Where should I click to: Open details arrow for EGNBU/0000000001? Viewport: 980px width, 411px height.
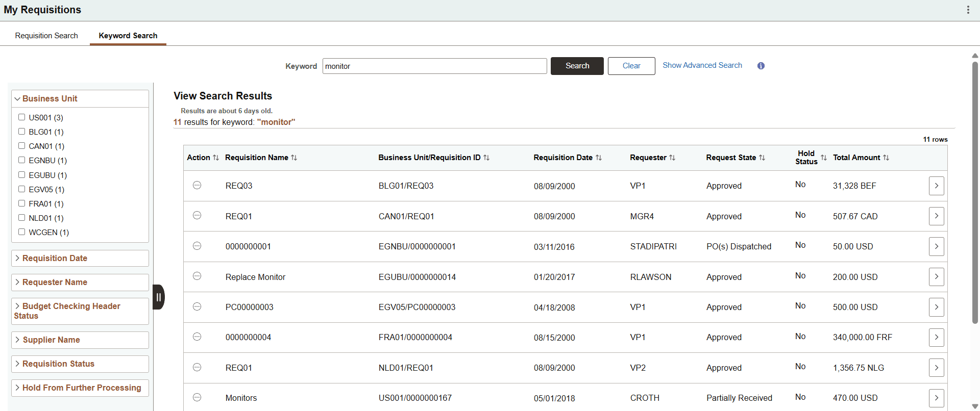[x=936, y=246]
